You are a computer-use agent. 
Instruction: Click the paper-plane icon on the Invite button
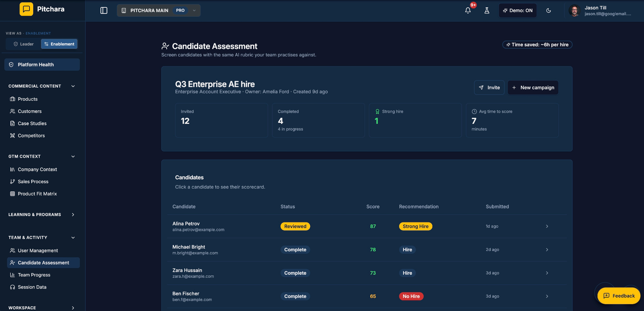tap(481, 88)
